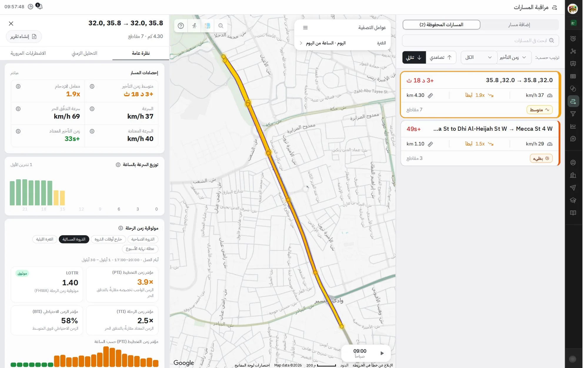Viewport: 588px width, 368px height.
Task: Close the route details panel
Action: (x=11, y=23)
